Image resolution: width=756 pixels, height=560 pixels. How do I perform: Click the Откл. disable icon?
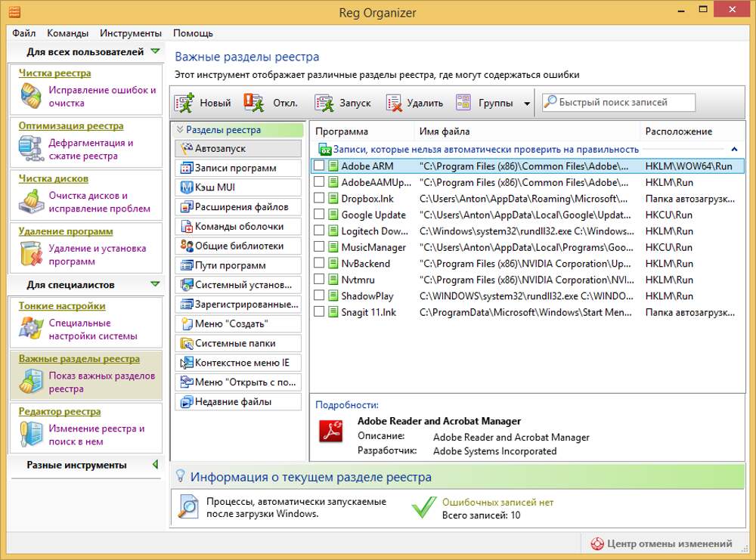pos(254,103)
